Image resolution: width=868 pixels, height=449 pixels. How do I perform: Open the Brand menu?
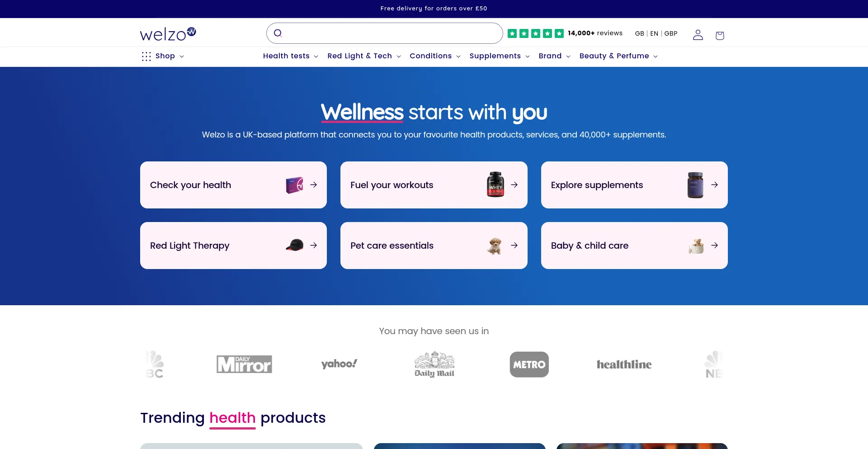point(554,56)
